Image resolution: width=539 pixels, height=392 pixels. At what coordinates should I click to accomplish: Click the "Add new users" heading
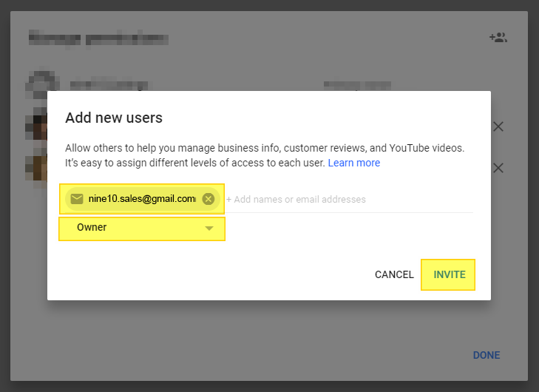pyautogui.click(x=114, y=118)
